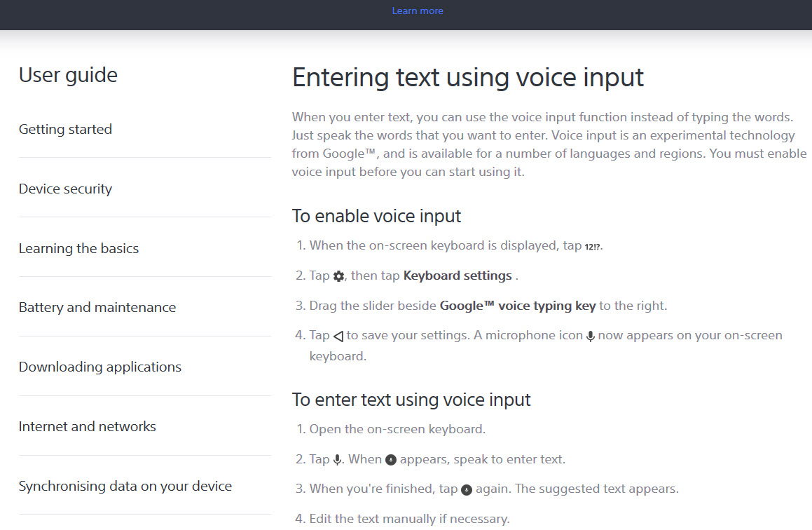The width and height of the screenshot is (812, 530).
Task: Select Synchronising data on your device
Action: point(125,486)
